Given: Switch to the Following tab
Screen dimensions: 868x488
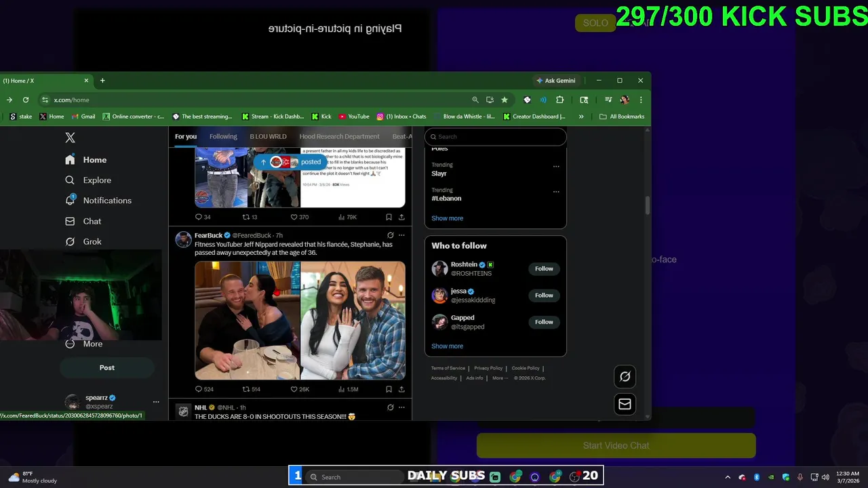Looking at the screenshot, I should click(x=223, y=136).
